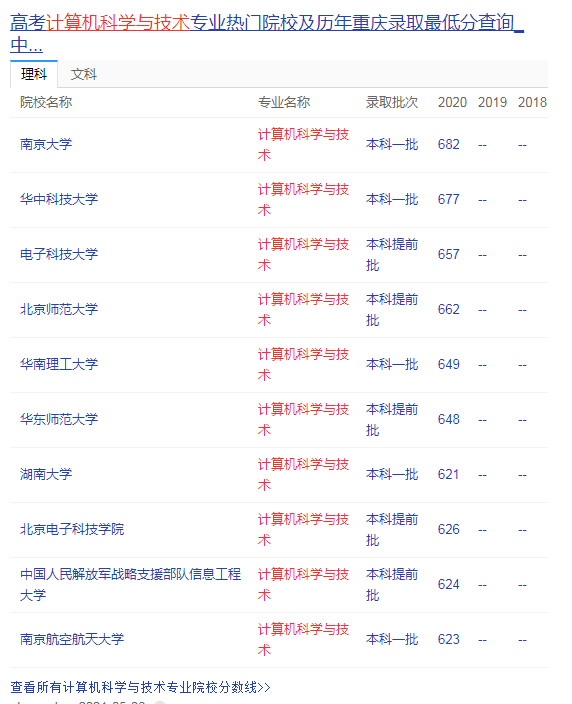Click 计算机科学与技术 major in 湖南大学 row
The height and width of the screenshot is (704, 572).
303,474
